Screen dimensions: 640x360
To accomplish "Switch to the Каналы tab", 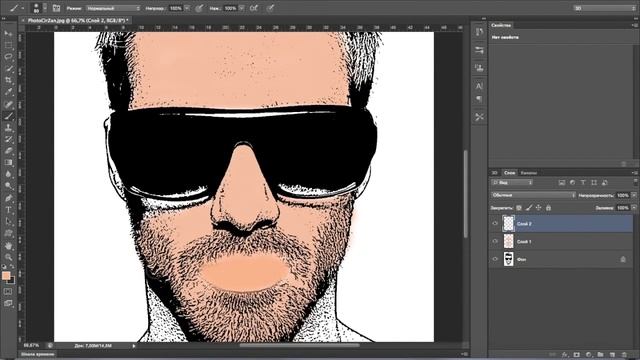I will (x=529, y=173).
